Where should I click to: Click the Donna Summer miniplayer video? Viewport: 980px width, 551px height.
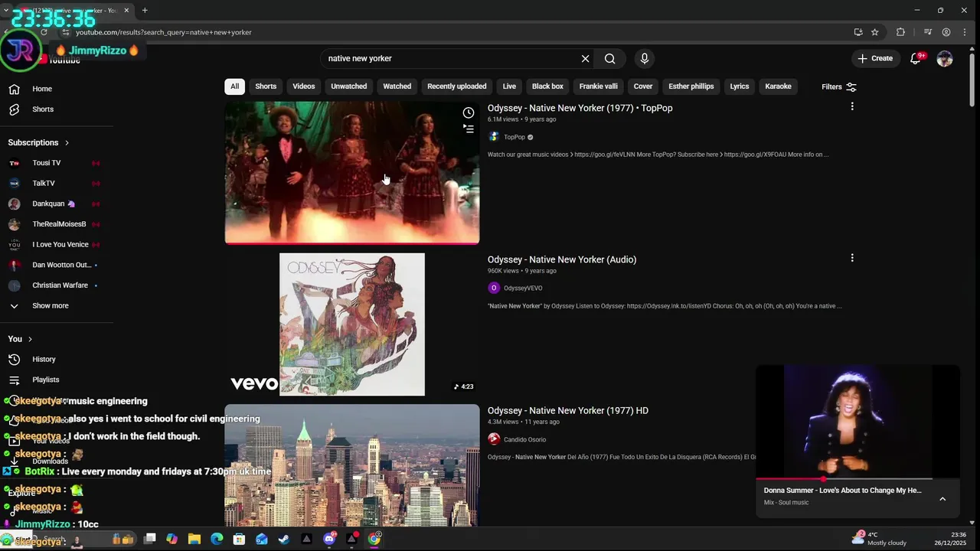[857, 422]
